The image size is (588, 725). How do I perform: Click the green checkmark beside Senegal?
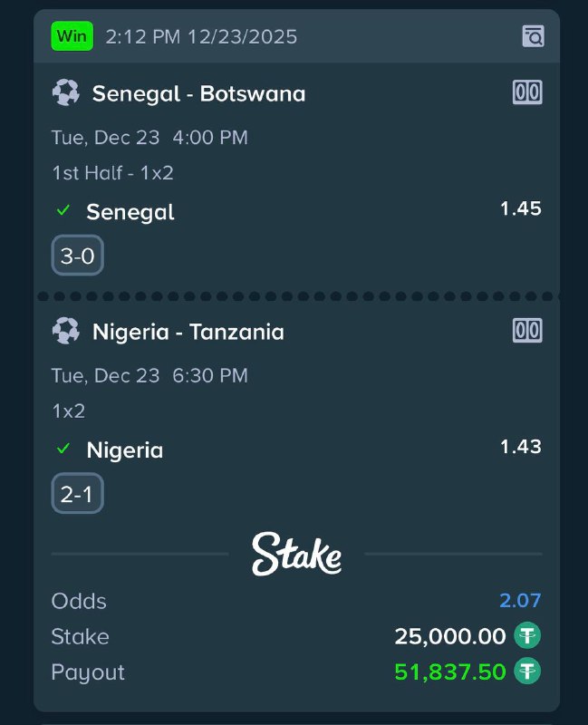coord(63,211)
